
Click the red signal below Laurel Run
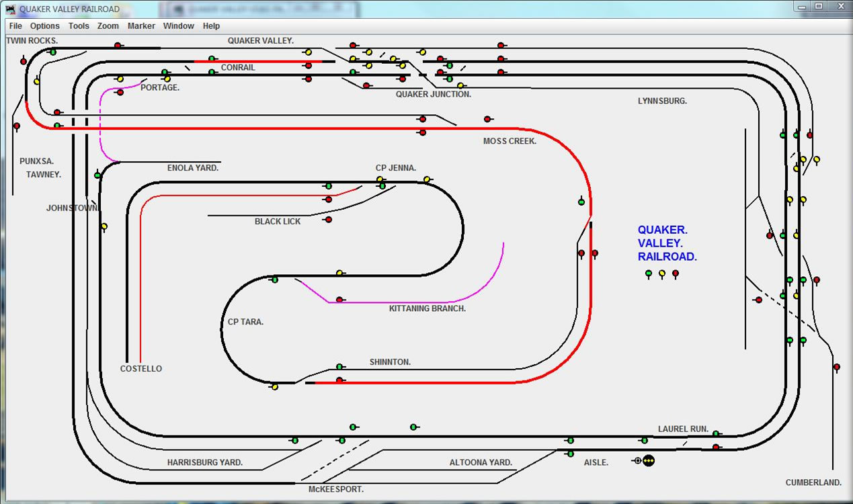[716, 447]
